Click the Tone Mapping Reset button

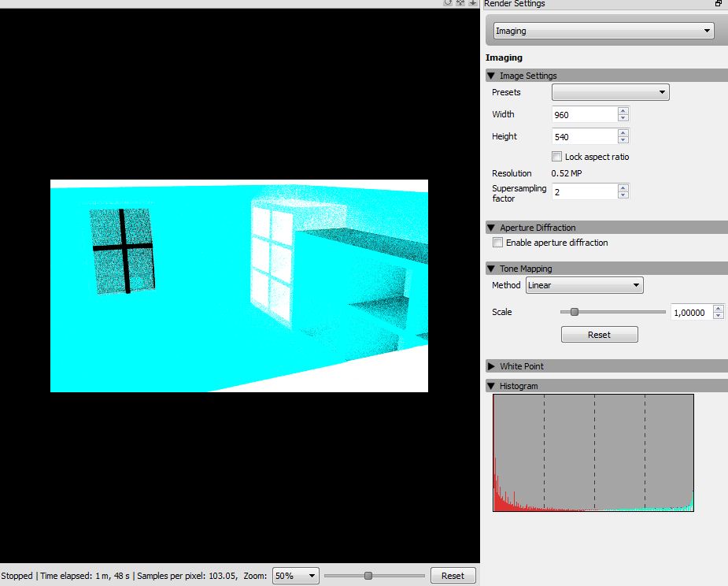coord(600,335)
